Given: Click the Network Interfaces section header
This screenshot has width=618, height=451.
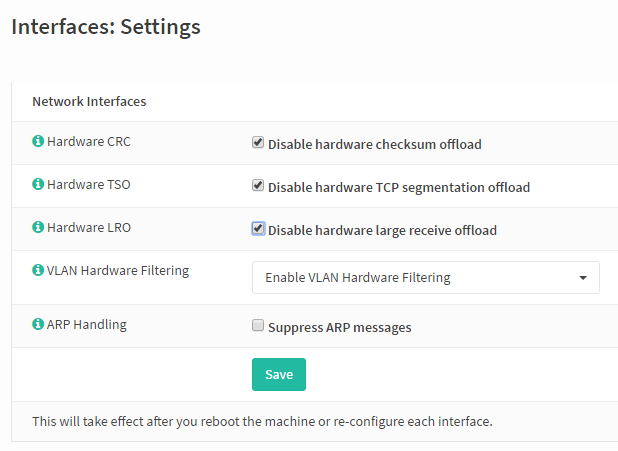Looking at the screenshot, I should pyautogui.click(x=89, y=101).
